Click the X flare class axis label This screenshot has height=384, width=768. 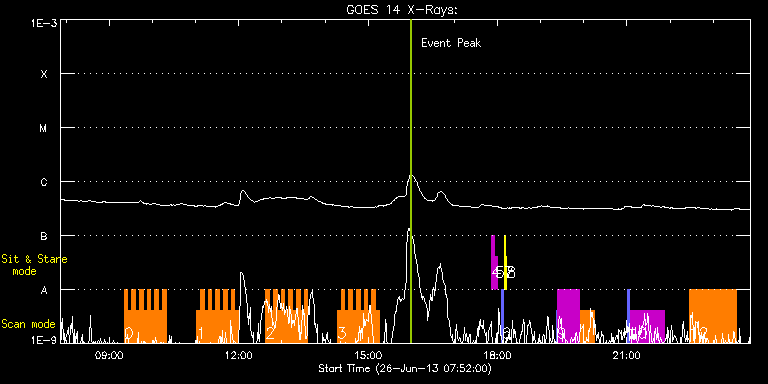(x=44, y=74)
